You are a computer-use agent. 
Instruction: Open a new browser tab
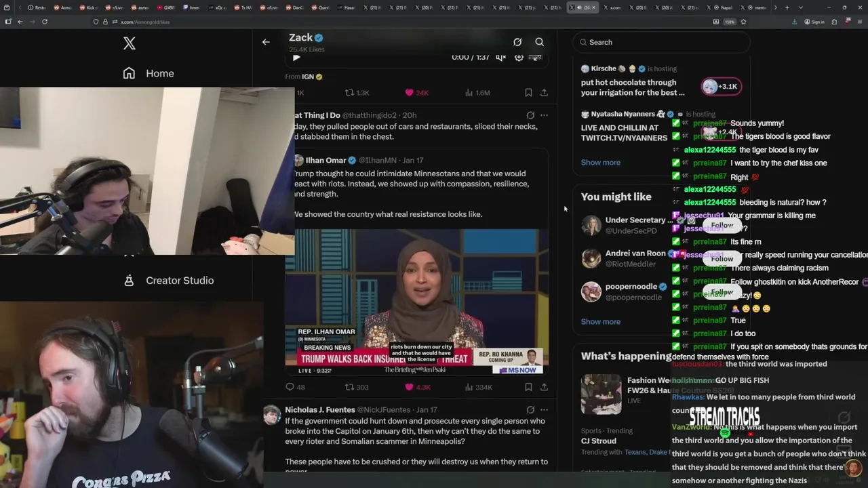coord(787,7)
